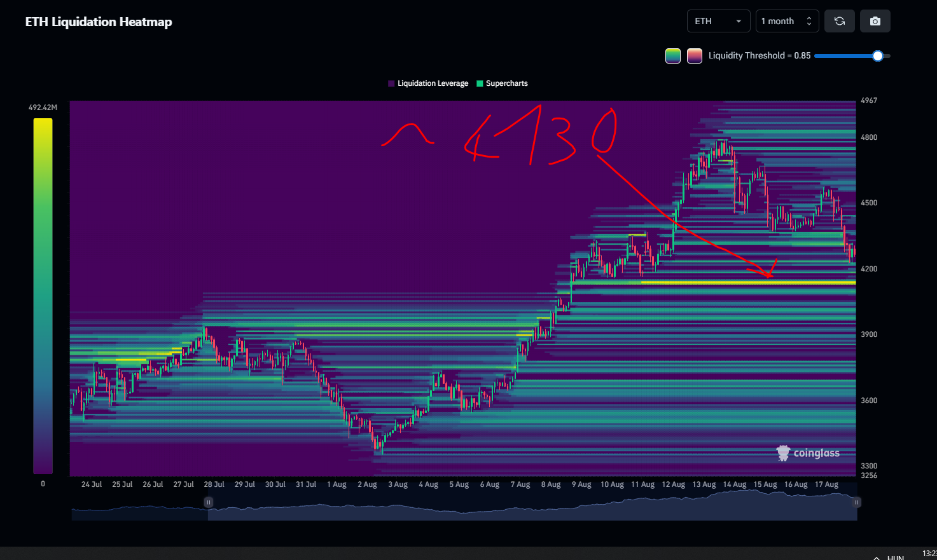
Task: Click the 492.42M scale maximum value
Action: [43, 107]
